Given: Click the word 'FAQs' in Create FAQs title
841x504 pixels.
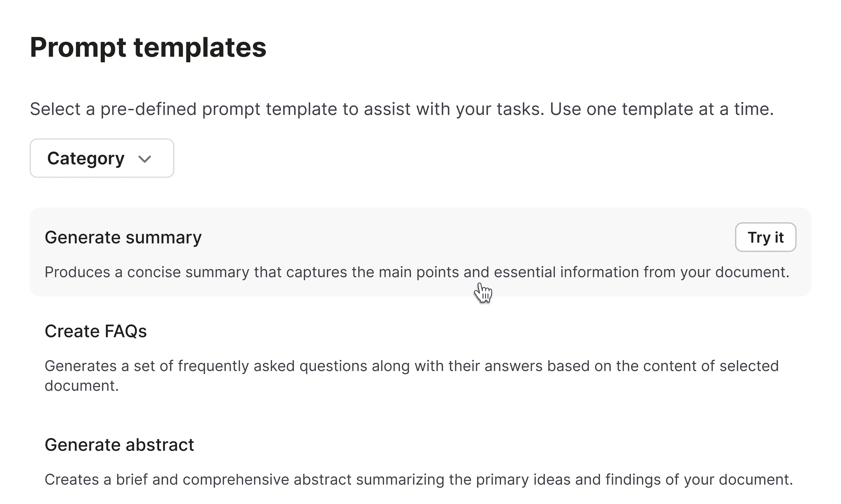Looking at the screenshot, I should click(x=126, y=331).
